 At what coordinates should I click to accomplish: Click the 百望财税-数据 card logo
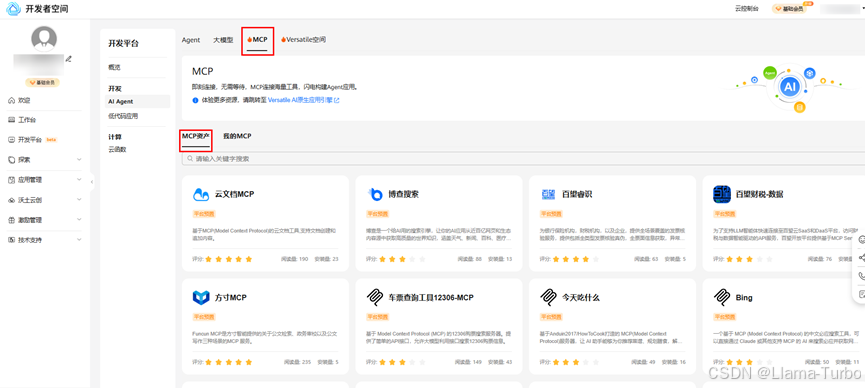722,194
